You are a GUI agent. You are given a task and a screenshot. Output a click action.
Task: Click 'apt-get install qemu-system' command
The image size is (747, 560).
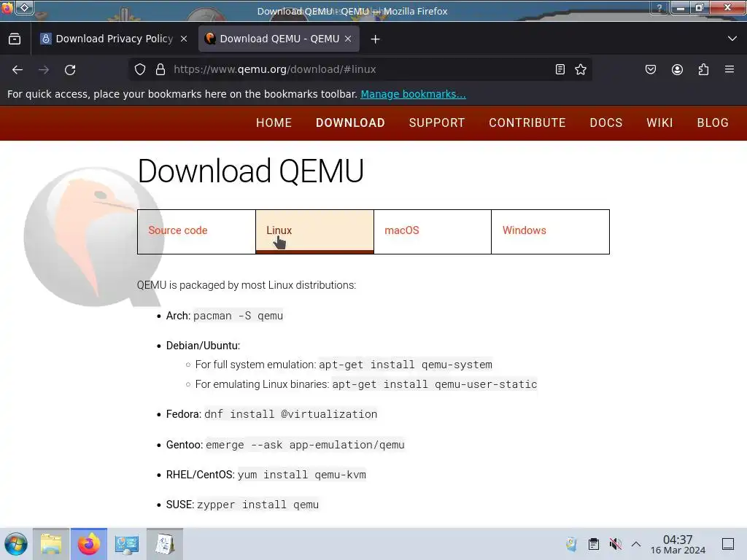[x=406, y=365]
